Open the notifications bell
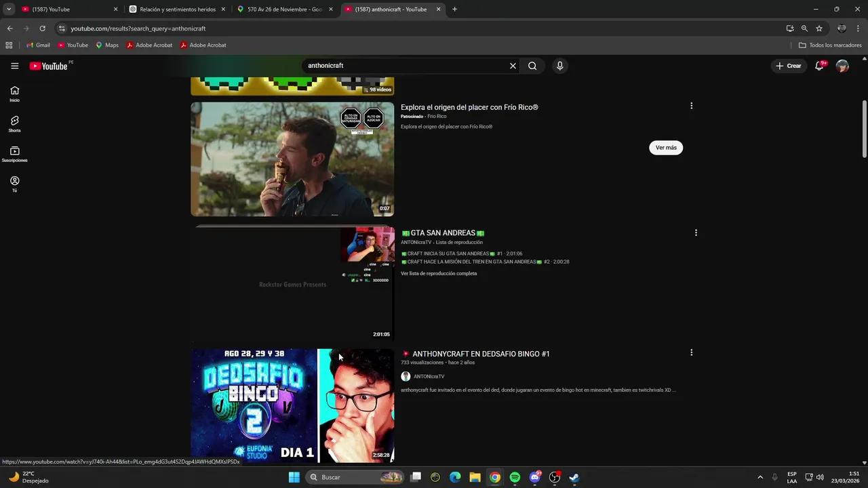868x488 pixels. (x=819, y=66)
